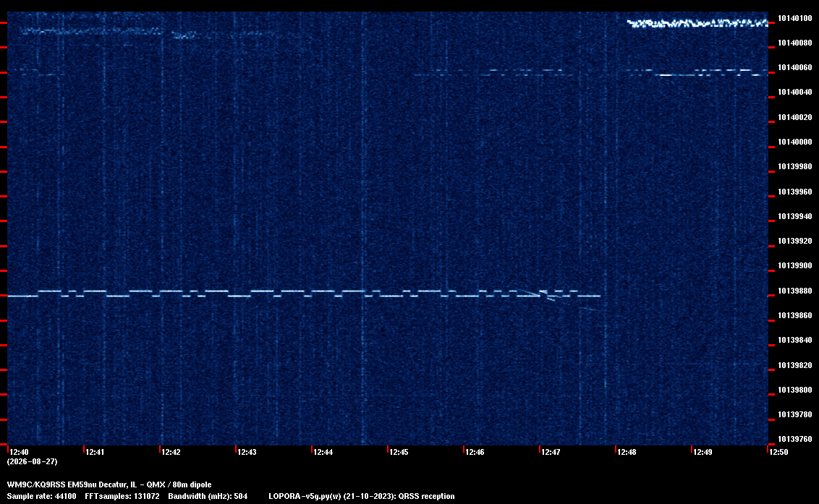The image size is (819, 504).
Task: Click the 12:44 time axis label
Action: (x=323, y=452)
